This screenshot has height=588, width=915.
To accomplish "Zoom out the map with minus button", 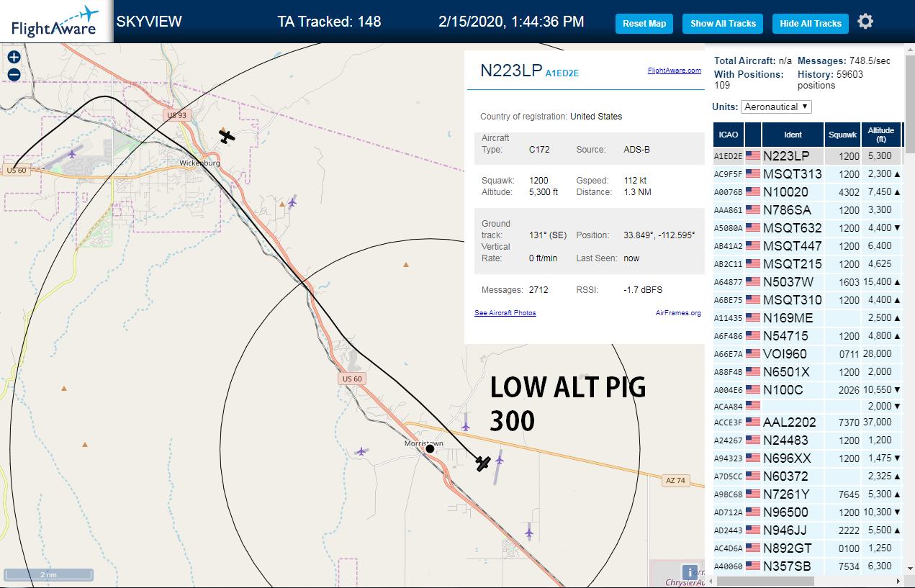I will (14, 74).
